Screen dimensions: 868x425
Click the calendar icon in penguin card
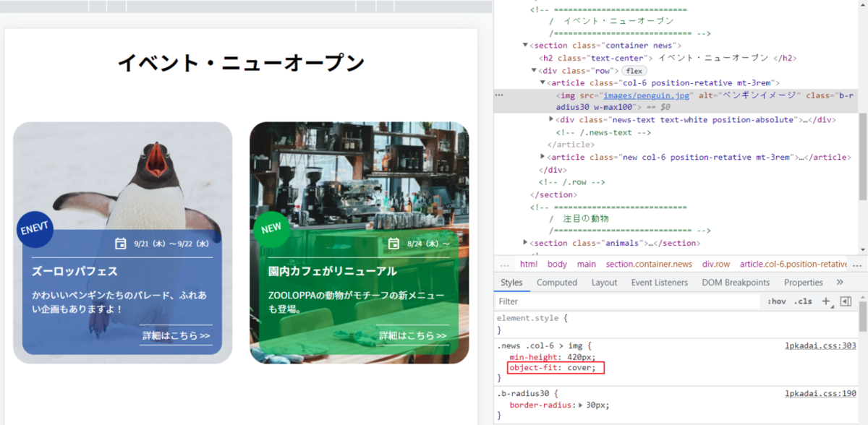[x=121, y=244]
